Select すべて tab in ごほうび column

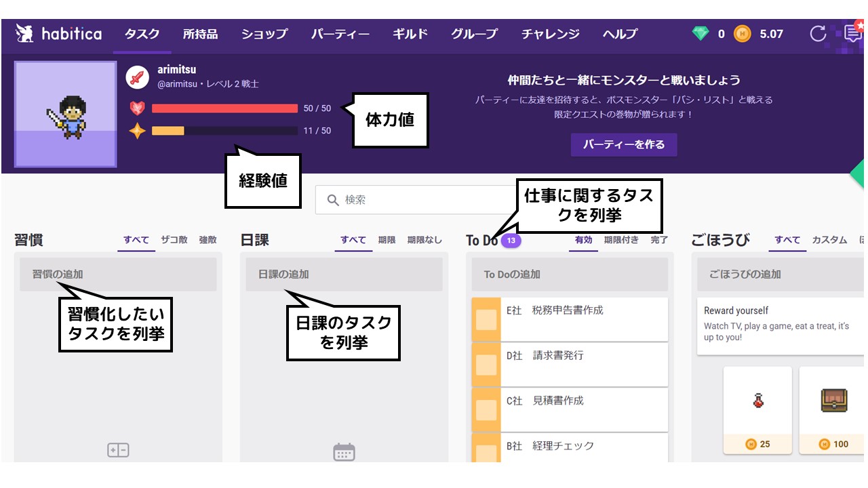tap(788, 240)
